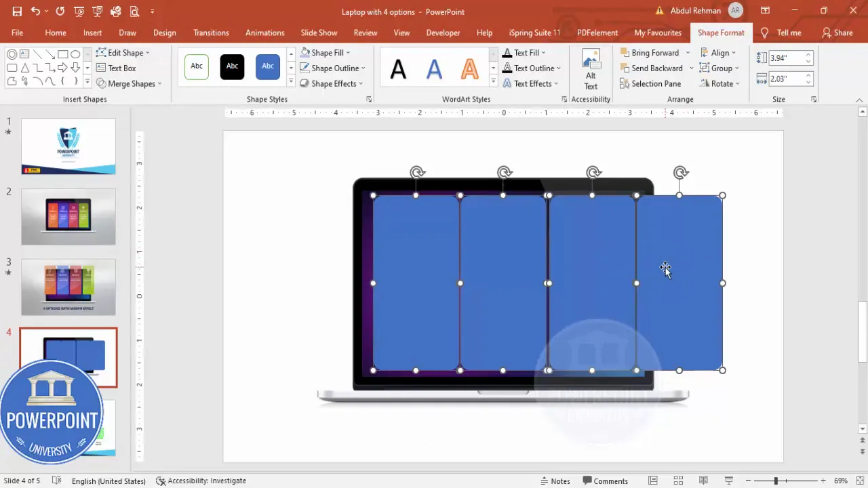The width and height of the screenshot is (868, 488).
Task: Open Merge Shapes dropdown
Action: [129, 83]
